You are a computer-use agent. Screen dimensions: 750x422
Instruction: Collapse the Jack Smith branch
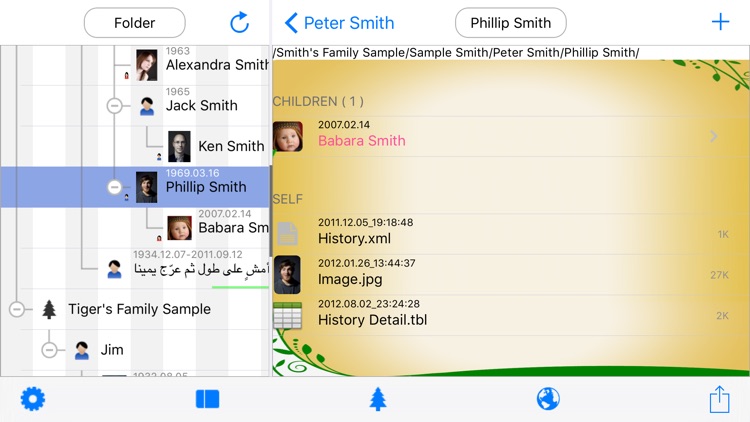click(x=114, y=106)
